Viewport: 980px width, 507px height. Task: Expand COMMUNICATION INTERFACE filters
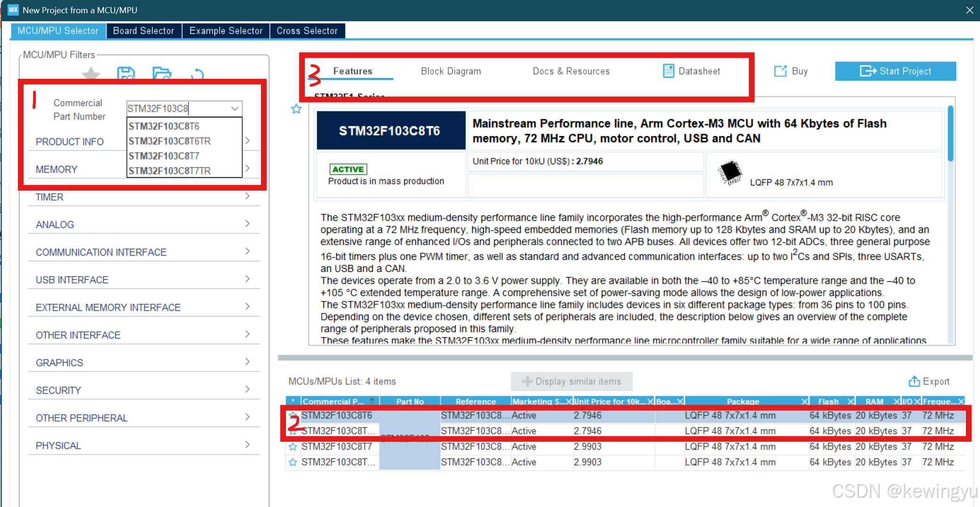144,252
